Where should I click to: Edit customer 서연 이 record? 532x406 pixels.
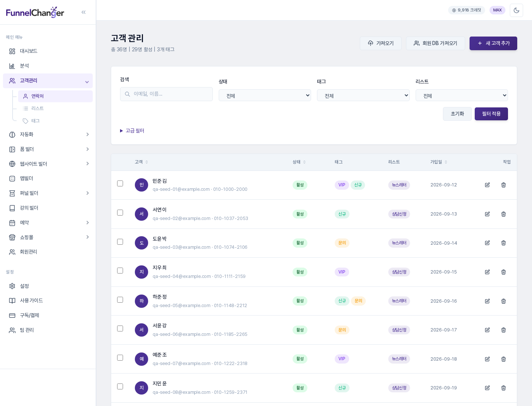point(487,214)
